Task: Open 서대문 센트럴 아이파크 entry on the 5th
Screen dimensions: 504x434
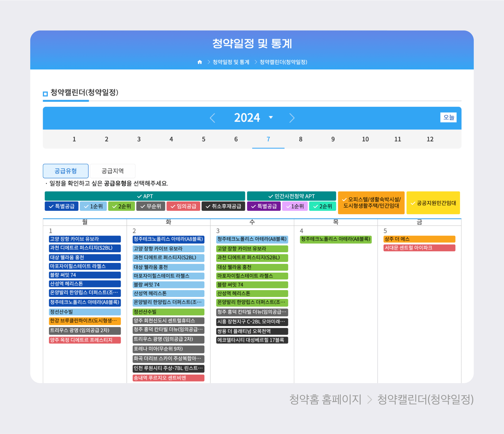Action: coord(419,248)
